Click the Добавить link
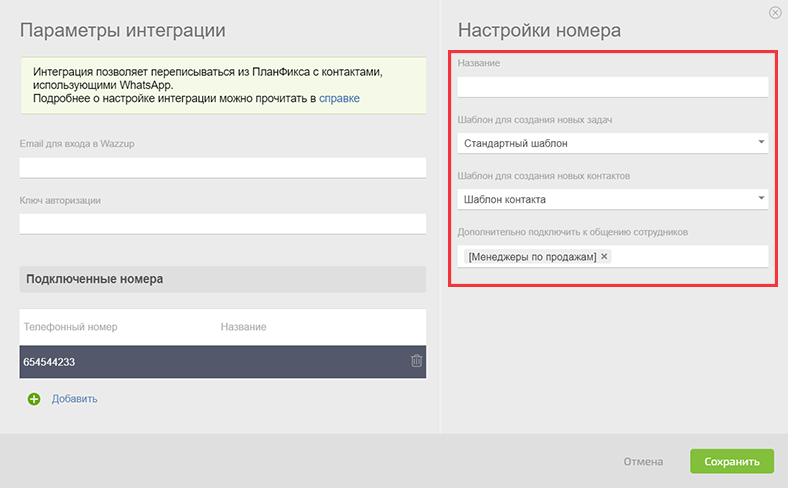Image resolution: width=788 pixels, height=488 pixels. coord(74,399)
